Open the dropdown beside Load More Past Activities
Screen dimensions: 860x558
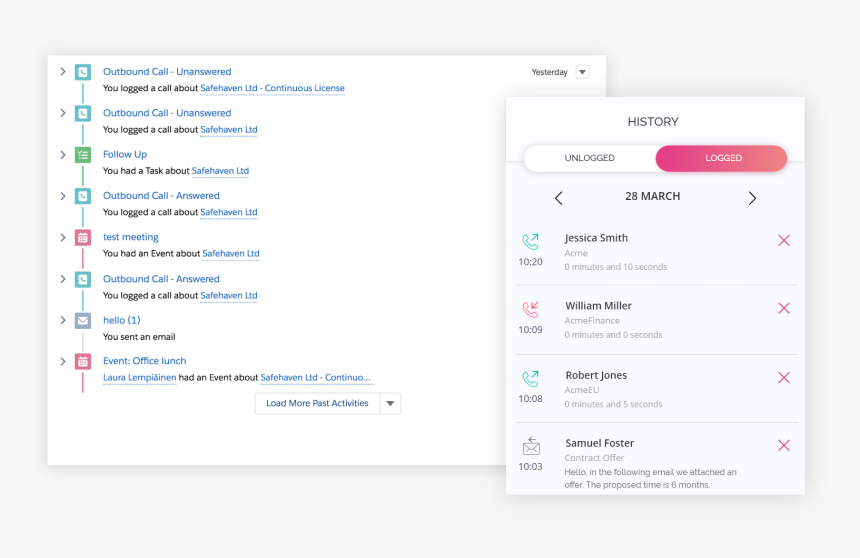pos(390,403)
